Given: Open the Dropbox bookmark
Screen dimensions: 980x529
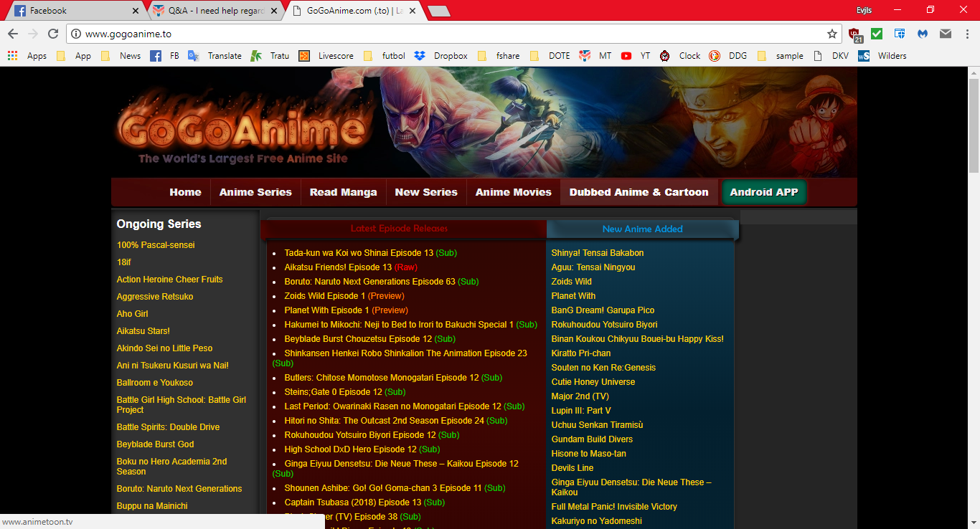Looking at the screenshot, I should (441, 56).
